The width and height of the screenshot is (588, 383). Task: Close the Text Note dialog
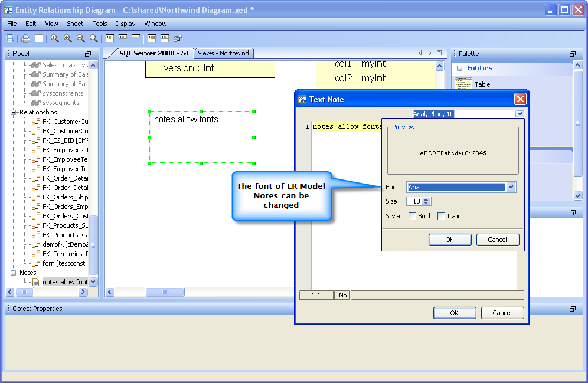520,99
